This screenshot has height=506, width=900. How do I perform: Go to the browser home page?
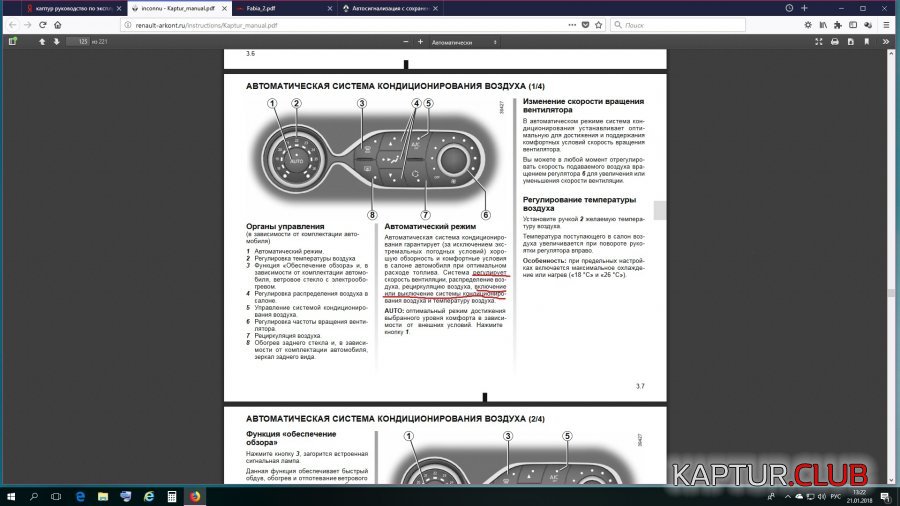(57, 25)
